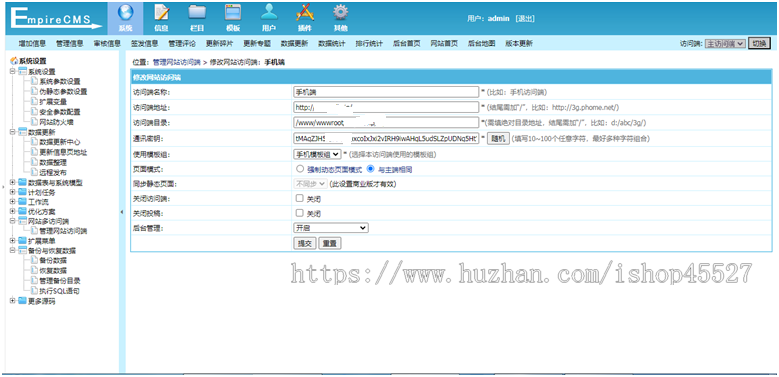Click the 重置 reset button
This screenshot has width=779, height=377.
point(330,243)
